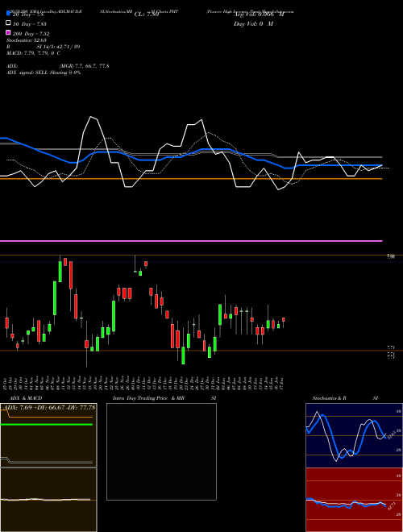Viewport: 403px width, 532px height.
Task: Click 'ADX signal: SELL Slowing @ 0%' text
Action: click(44, 73)
